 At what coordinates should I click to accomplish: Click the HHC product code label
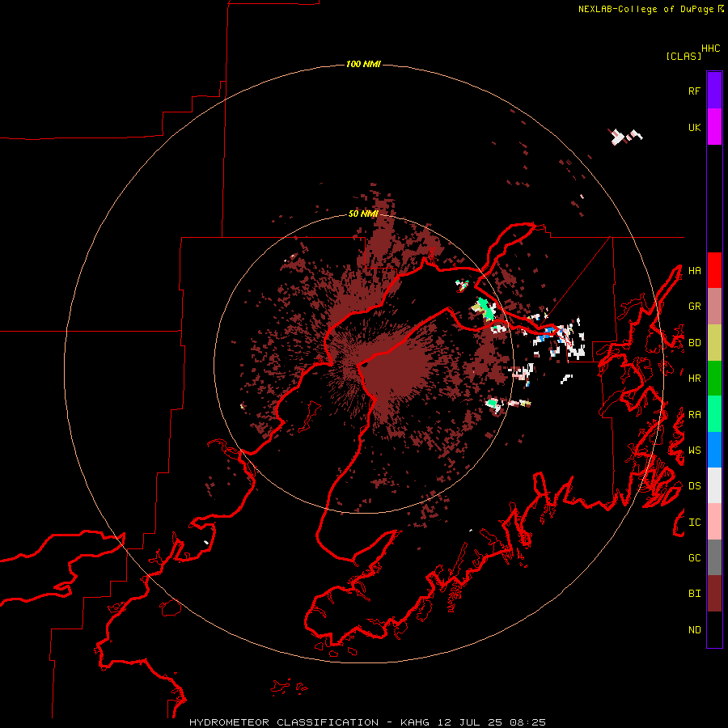coord(711,49)
